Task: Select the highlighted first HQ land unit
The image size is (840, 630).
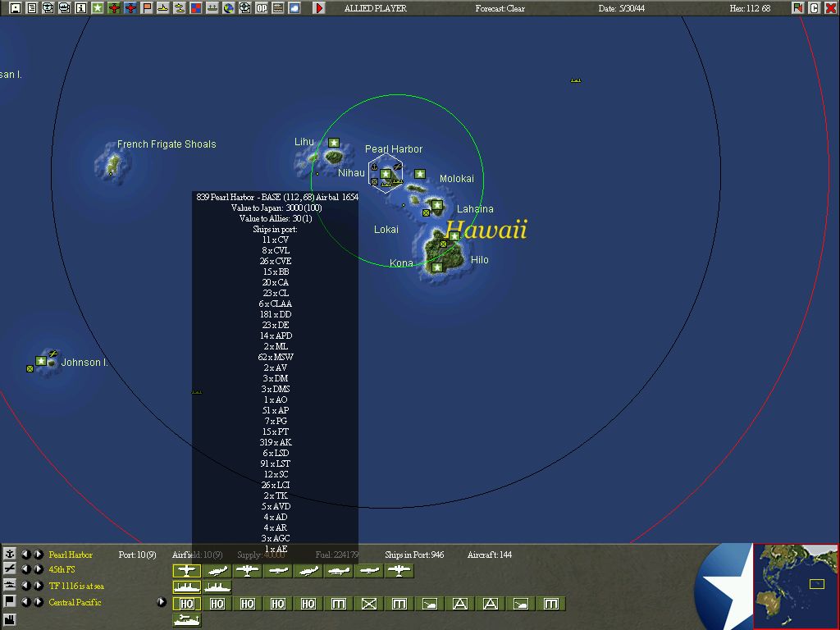Action: click(186, 604)
